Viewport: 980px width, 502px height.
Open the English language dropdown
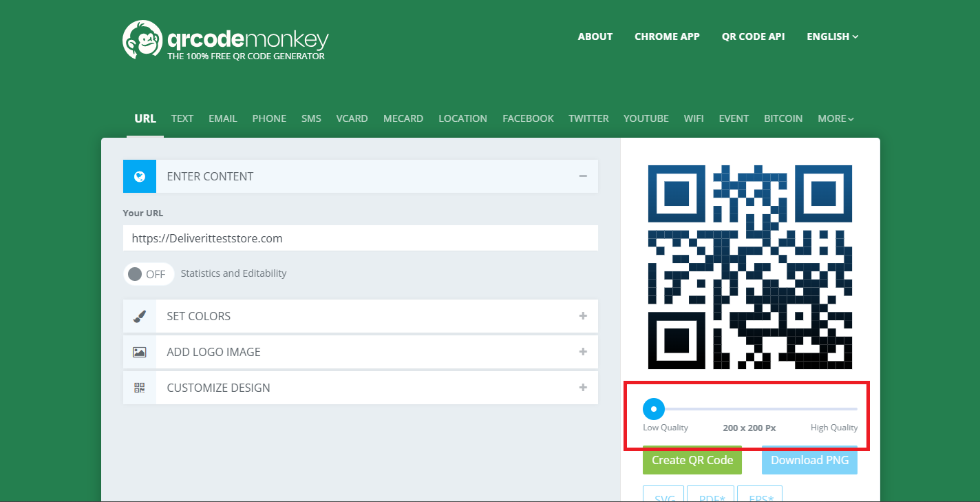833,36
